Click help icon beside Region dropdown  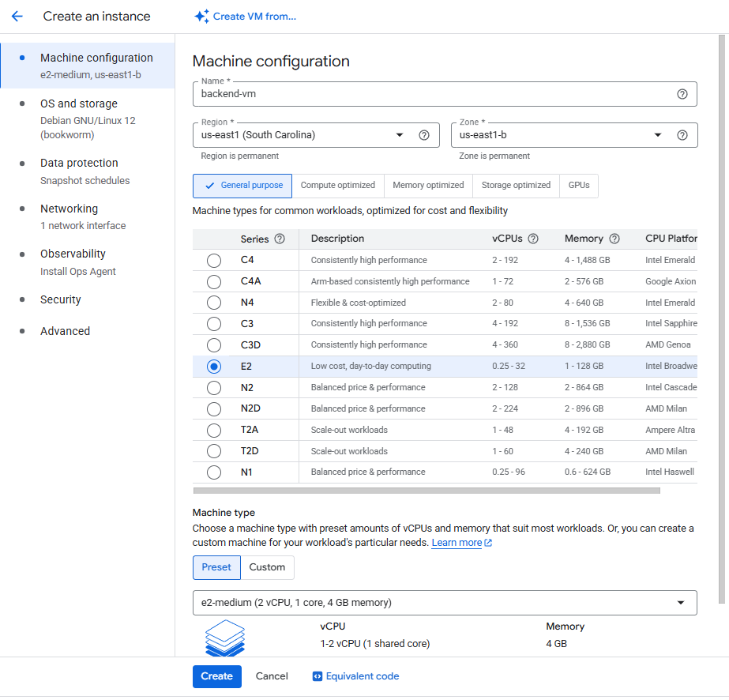tap(424, 135)
